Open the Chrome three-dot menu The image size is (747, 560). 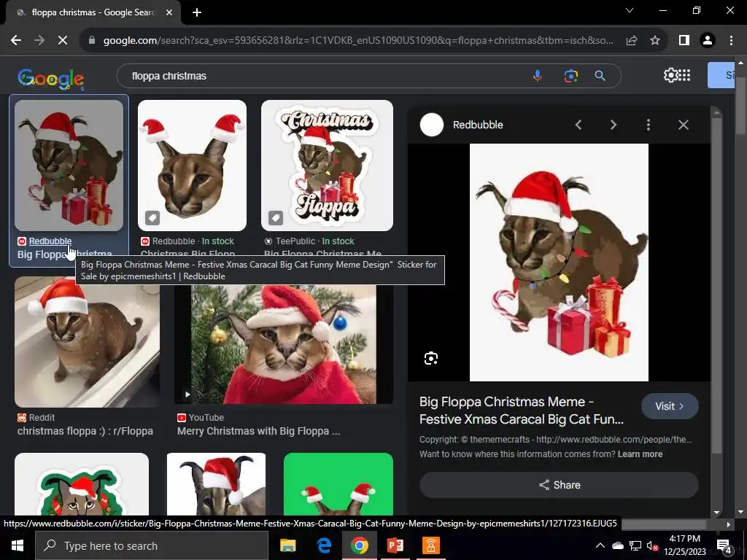(731, 41)
